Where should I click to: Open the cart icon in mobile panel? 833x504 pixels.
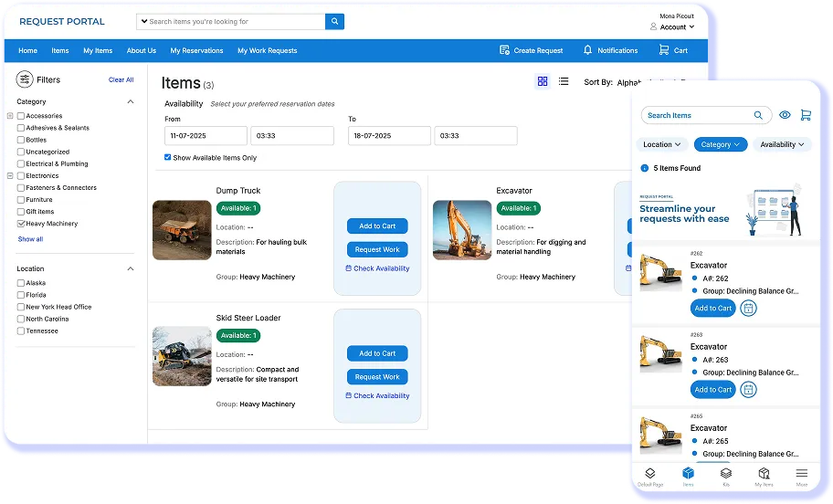pos(806,115)
